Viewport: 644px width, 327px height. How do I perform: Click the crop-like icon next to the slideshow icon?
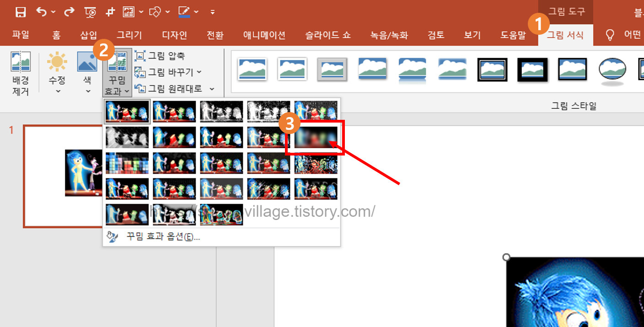click(110, 12)
